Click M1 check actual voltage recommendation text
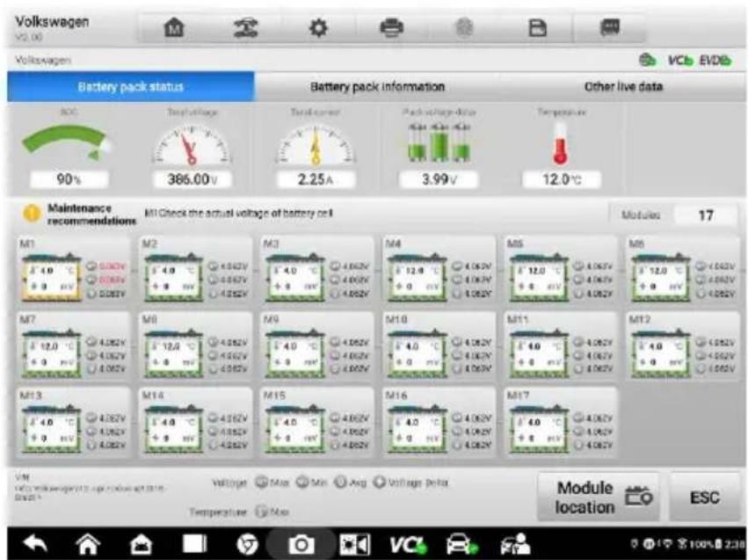This screenshot has width=748, height=560. point(238,213)
